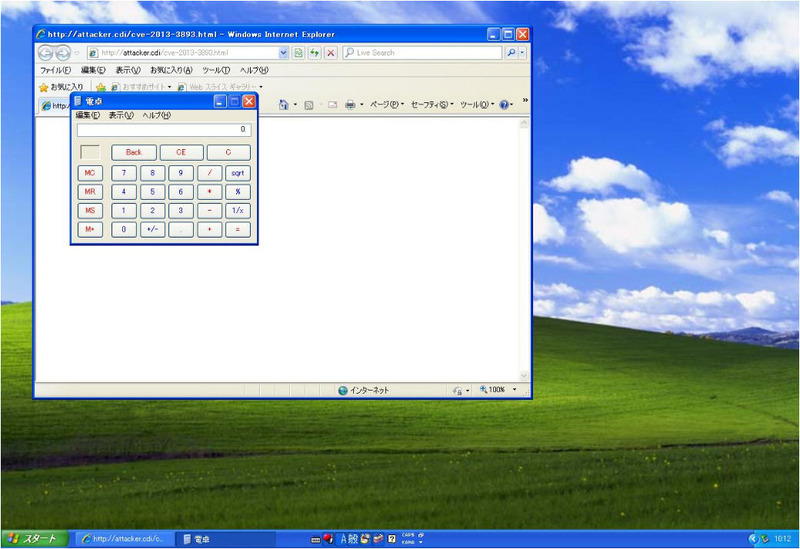Open the address bar URL dropdown
The height and width of the screenshot is (549, 800).
pyautogui.click(x=283, y=53)
